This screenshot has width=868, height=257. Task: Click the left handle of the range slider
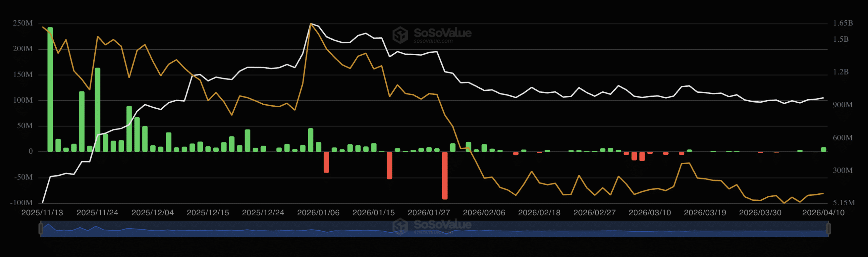coord(41,229)
